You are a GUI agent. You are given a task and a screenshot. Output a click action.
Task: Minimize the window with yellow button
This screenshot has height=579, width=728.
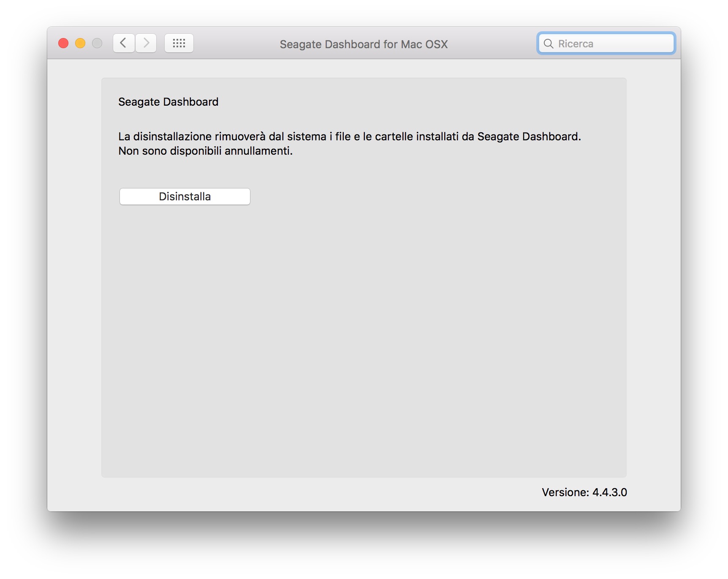80,43
